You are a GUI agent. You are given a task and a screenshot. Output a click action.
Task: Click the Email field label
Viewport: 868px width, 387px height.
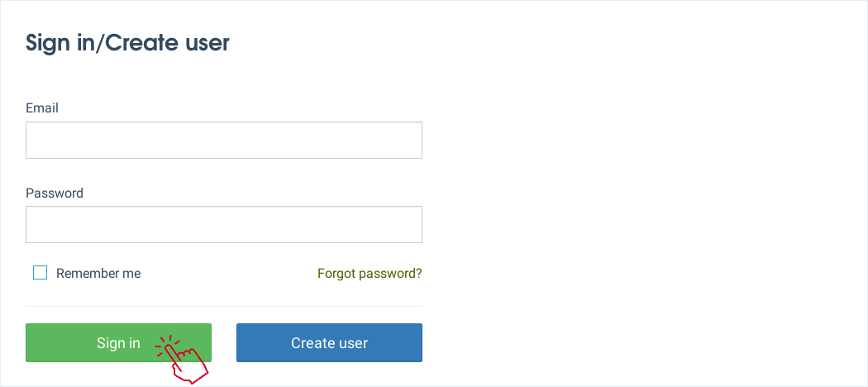42,107
